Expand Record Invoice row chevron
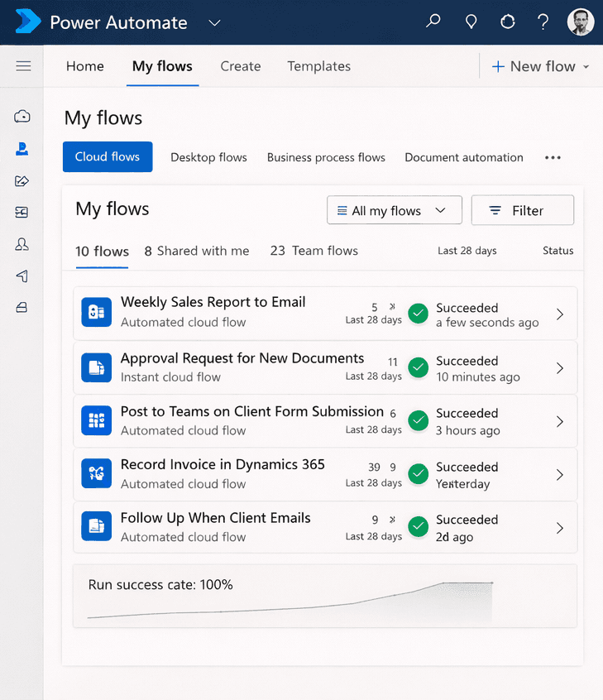This screenshot has height=700, width=603. (x=560, y=475)
